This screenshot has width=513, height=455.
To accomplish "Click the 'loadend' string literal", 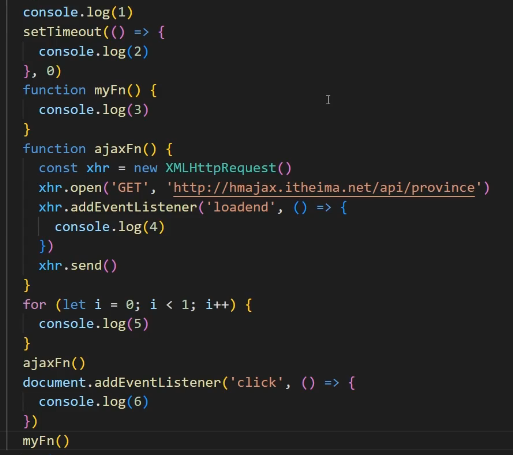I will click(x=241, y=207).
